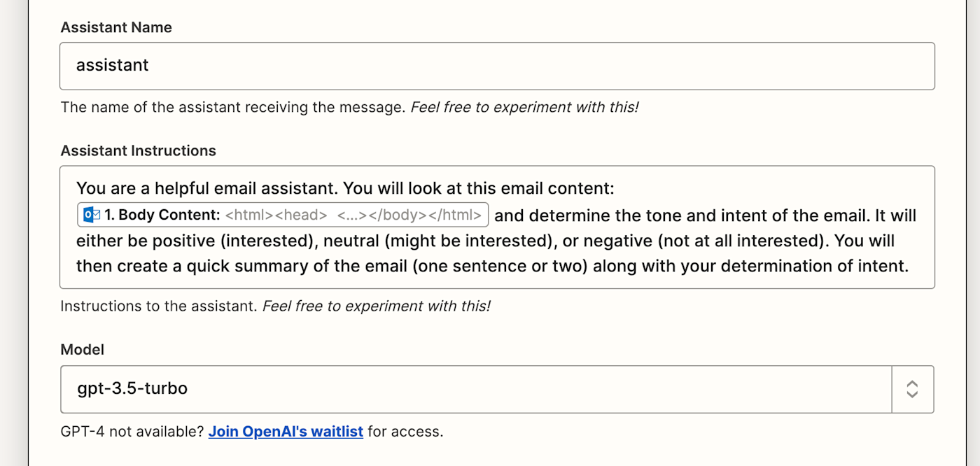The width and height of the screenshot is (980, 466).
Task: Click inside the Assistant Instructions text area
Action: point(497,227)
